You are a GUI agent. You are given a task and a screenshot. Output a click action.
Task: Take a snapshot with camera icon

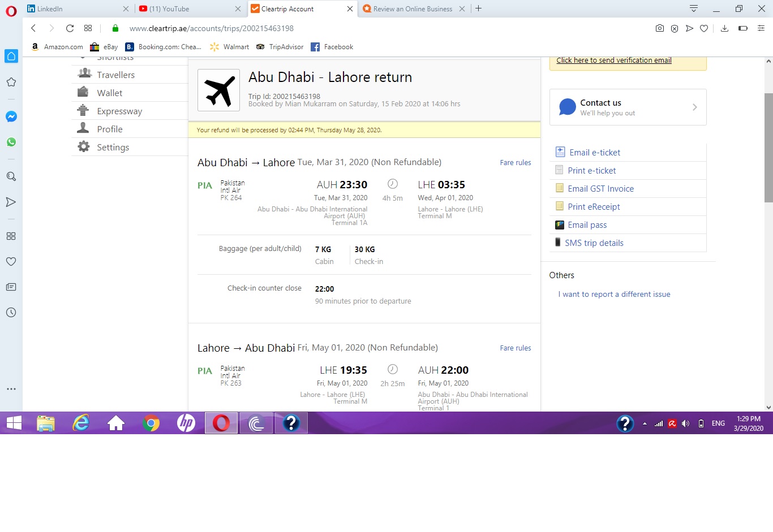tap(659, 28)
